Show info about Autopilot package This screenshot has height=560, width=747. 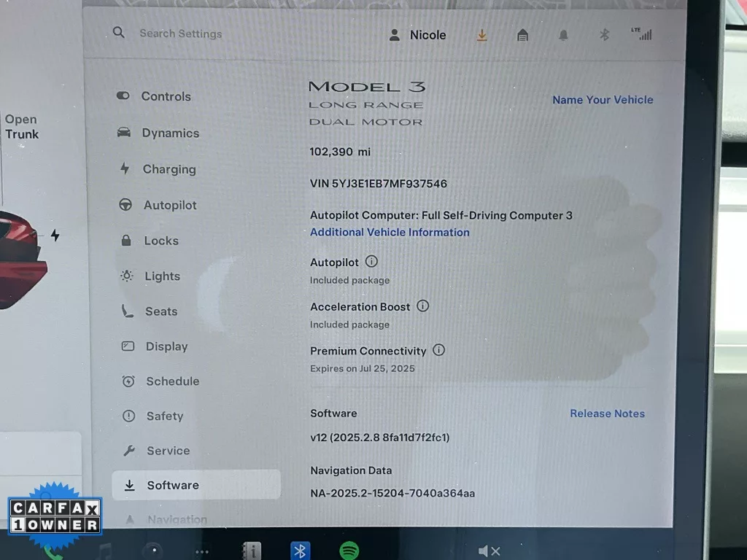[x=371, y=262]
